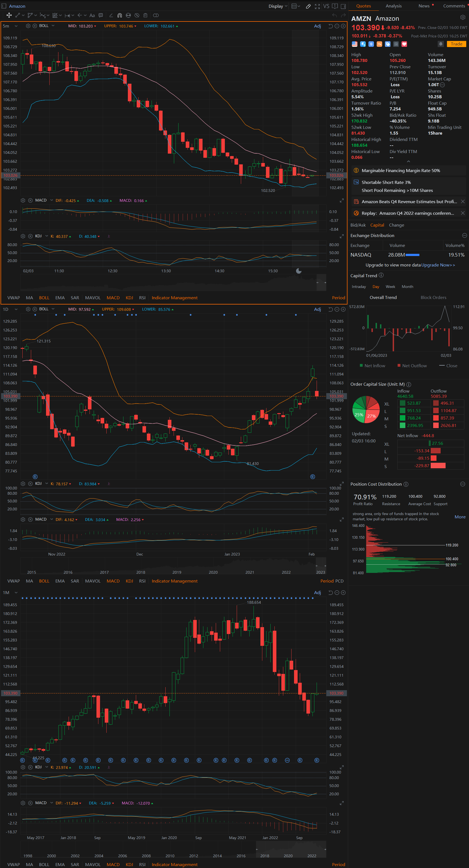Select the text Aa drawing tool
Image resolution: width=469 pixels, height=868 pixels.
[x=92, y=15]
